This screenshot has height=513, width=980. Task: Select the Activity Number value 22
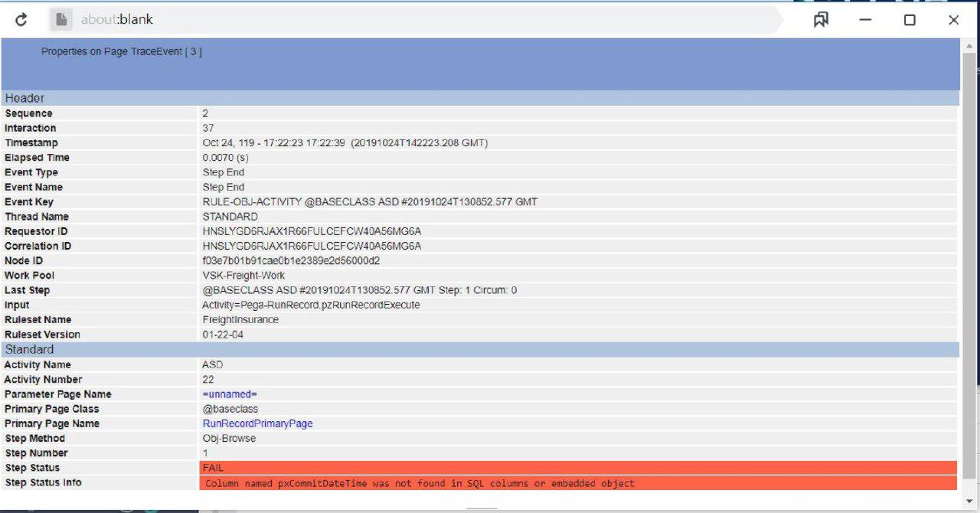click(x=208, y=379)
